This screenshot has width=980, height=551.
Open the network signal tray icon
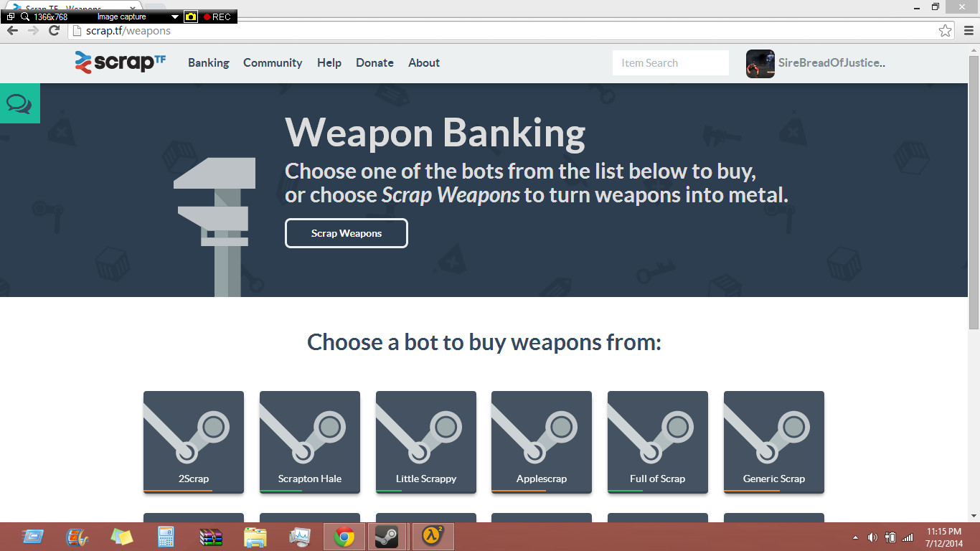[x=908, y=537]
